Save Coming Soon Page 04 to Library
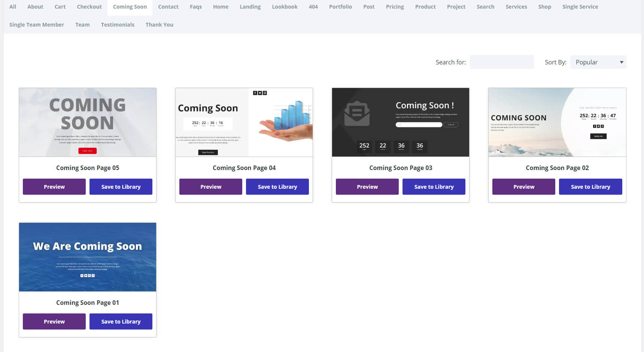Screen dimensions: 644x352 point(277,187)
